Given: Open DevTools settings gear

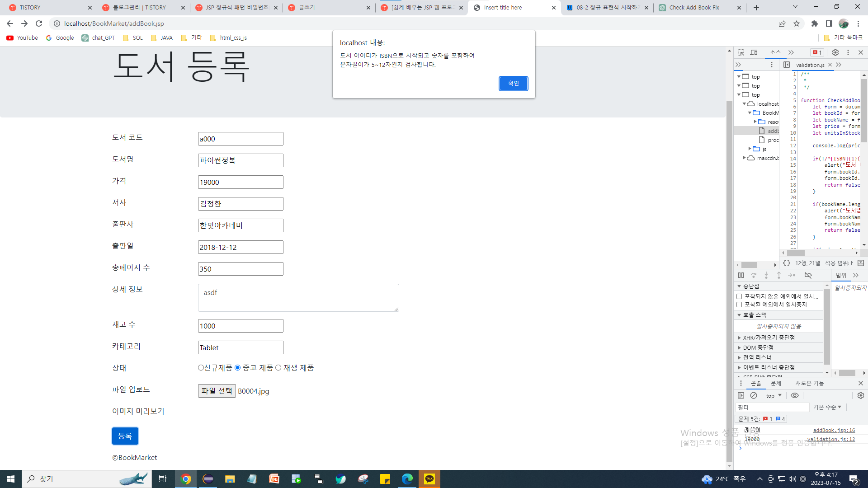Looking at the screenshot, I should (835, 52).
